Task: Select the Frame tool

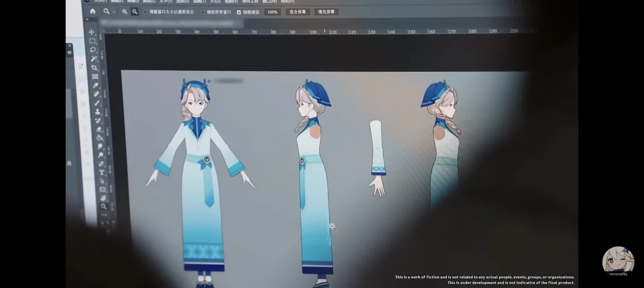Action: (x=95, y=76)
